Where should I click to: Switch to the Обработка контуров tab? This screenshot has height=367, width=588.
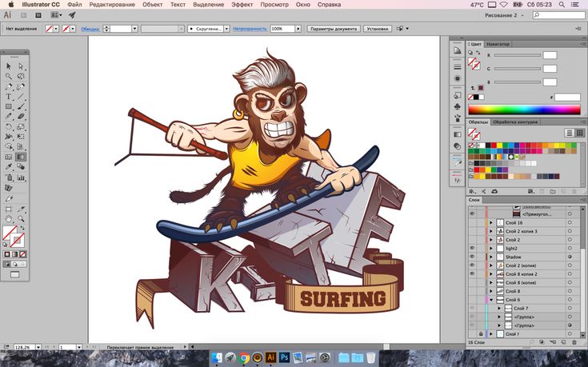tap(515, 122)
